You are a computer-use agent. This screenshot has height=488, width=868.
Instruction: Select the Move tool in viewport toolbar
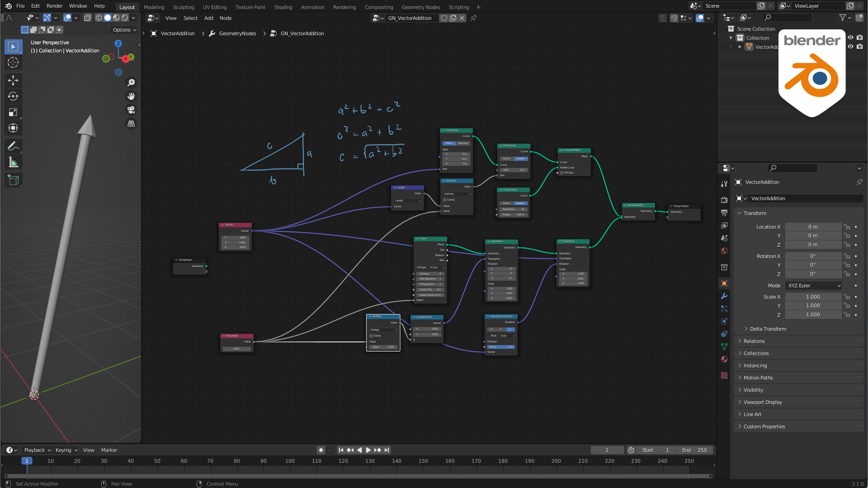pyautogui.click(x=13, y=80)
